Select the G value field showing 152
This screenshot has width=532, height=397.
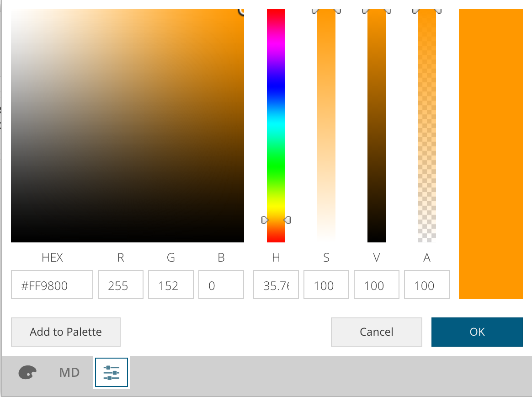click(x=170, y=284)
